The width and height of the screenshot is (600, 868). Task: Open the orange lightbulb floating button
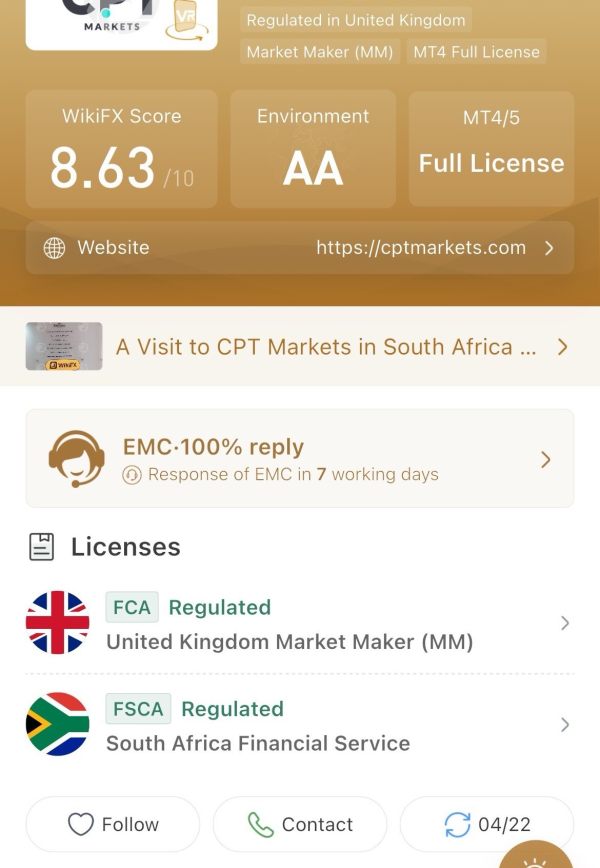click(535, 854)
